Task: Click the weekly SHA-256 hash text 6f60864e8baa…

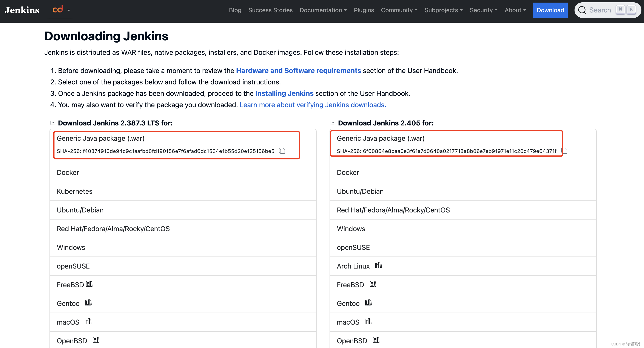Action: [459, 151]
